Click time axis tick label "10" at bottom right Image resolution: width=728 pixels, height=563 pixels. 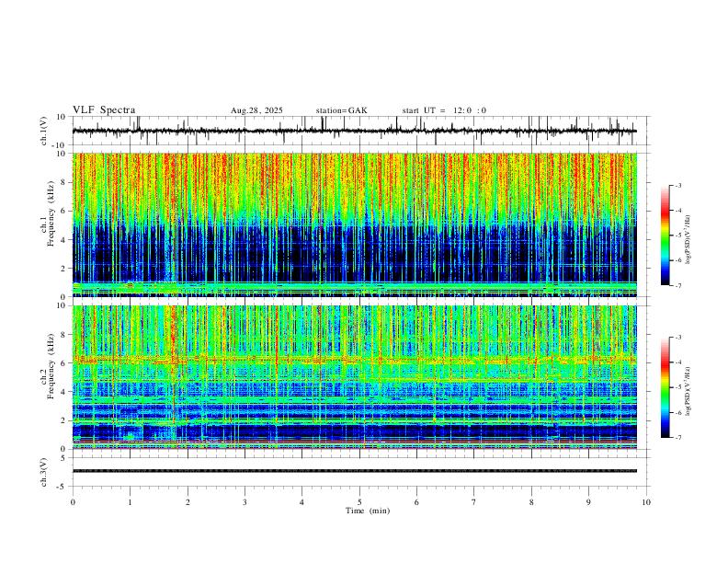click(x=646, y=502)
